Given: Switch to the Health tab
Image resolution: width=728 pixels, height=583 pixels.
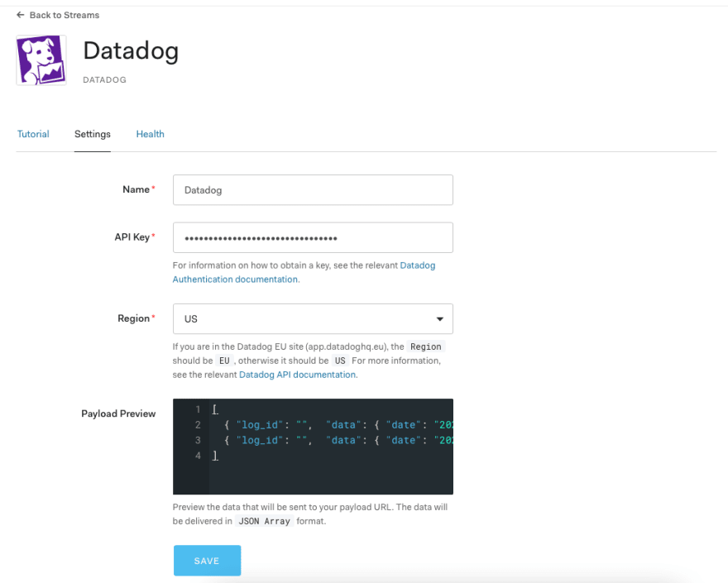Looking at the screenshot, I should point(150,134).
